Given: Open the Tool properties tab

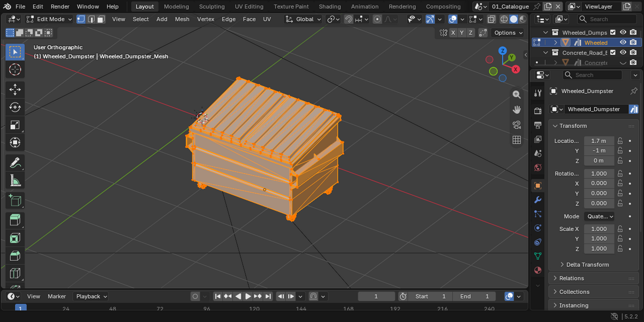Looking at the screenshot, I should click(538, 93).
